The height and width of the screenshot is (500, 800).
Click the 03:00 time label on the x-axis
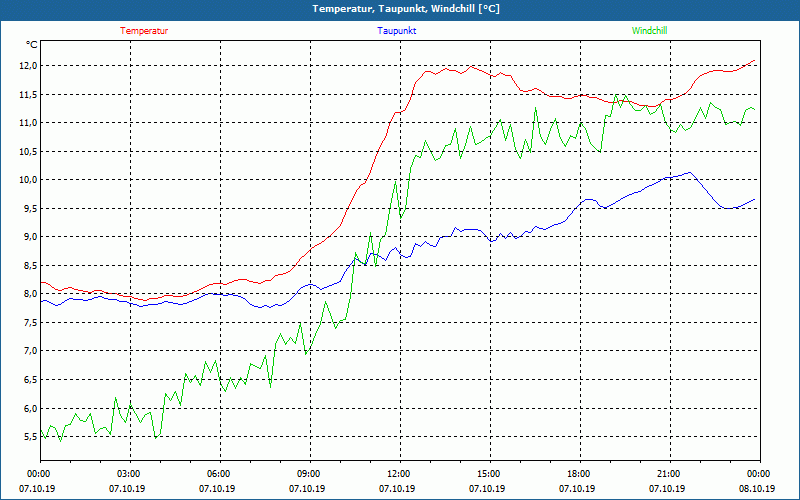[131, 473]
